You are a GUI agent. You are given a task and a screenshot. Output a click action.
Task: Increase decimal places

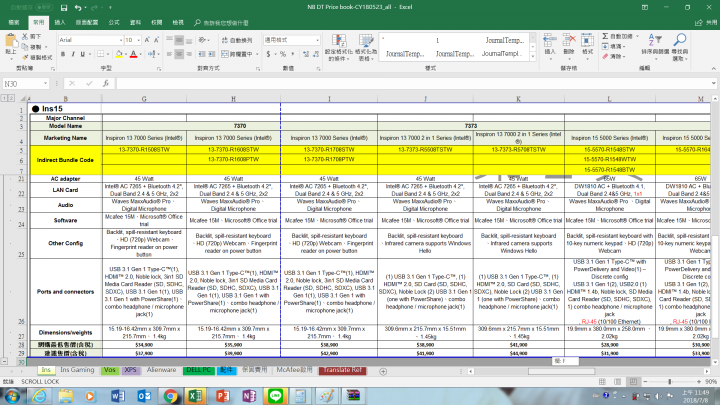306,54
